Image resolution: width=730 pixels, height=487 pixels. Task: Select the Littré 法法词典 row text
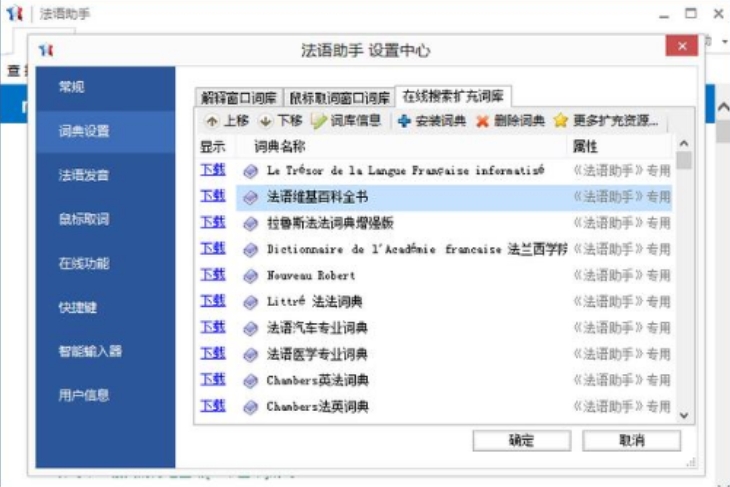click(x=314, y=302)
